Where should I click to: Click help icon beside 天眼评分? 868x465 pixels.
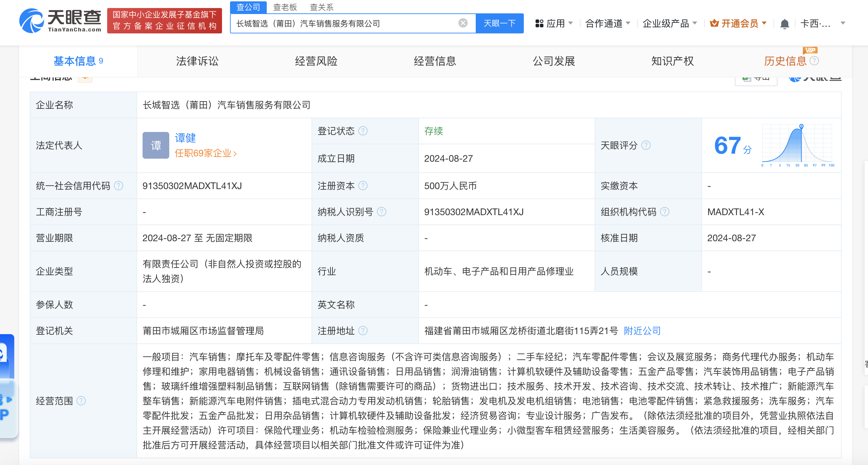coord(646,145)
